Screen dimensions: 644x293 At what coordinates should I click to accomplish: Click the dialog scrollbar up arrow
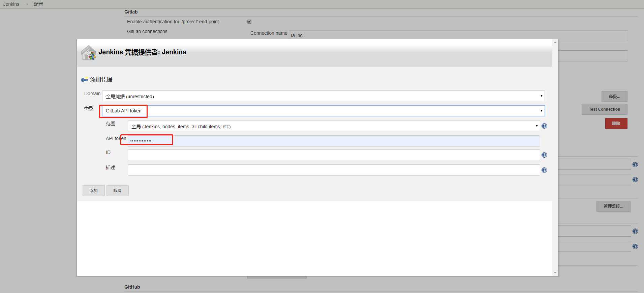[x=555, y=42]
